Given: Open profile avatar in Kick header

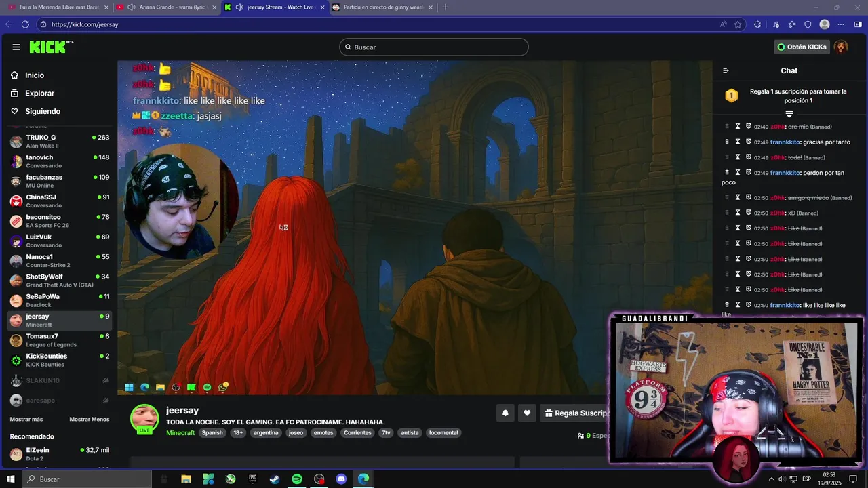Looking at the screenshot, I should click(x=841, y=47).
